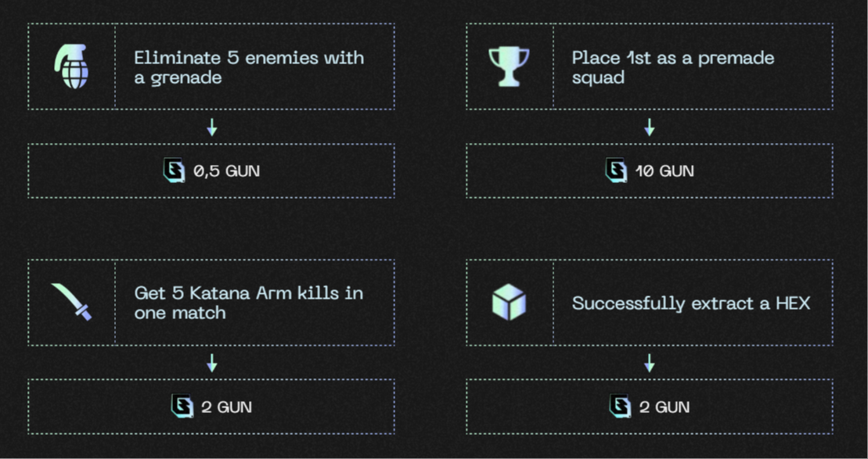Click GUN token icon beside 0,5 GUN
The width and height of the screenshot is (868, 459).
(x=174, y=170)
